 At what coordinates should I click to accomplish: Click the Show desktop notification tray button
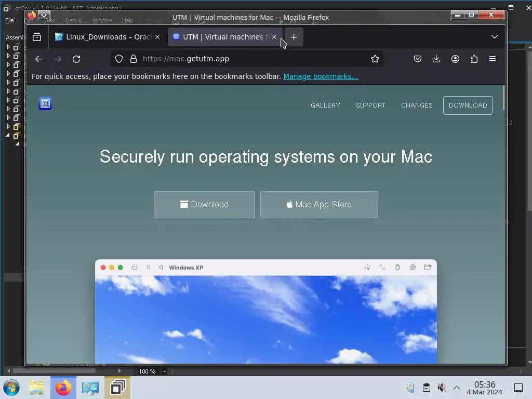[518, 388]
